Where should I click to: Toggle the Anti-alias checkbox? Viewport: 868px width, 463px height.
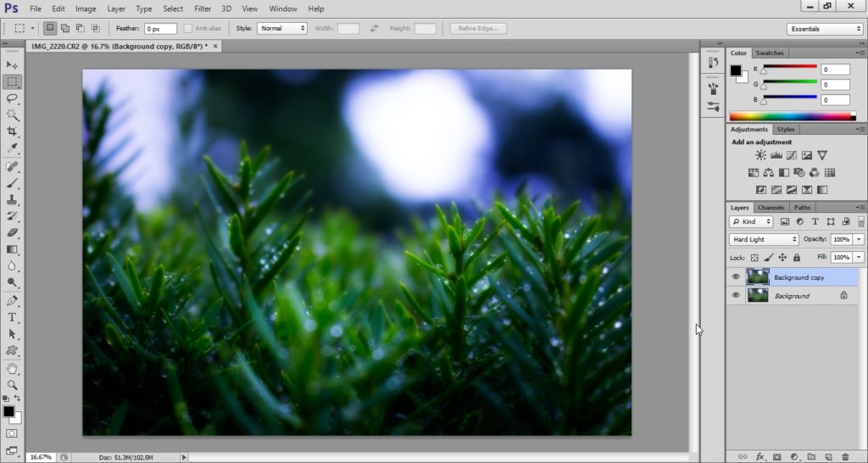pyautogui.click(x=187, y=28)
